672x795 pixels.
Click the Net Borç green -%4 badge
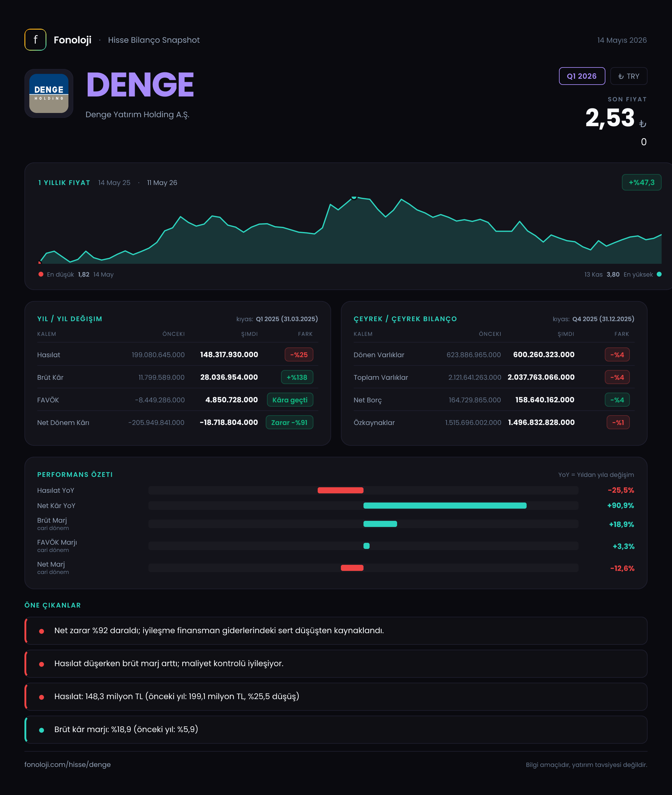pyautogui.click(x=617, y=400)
